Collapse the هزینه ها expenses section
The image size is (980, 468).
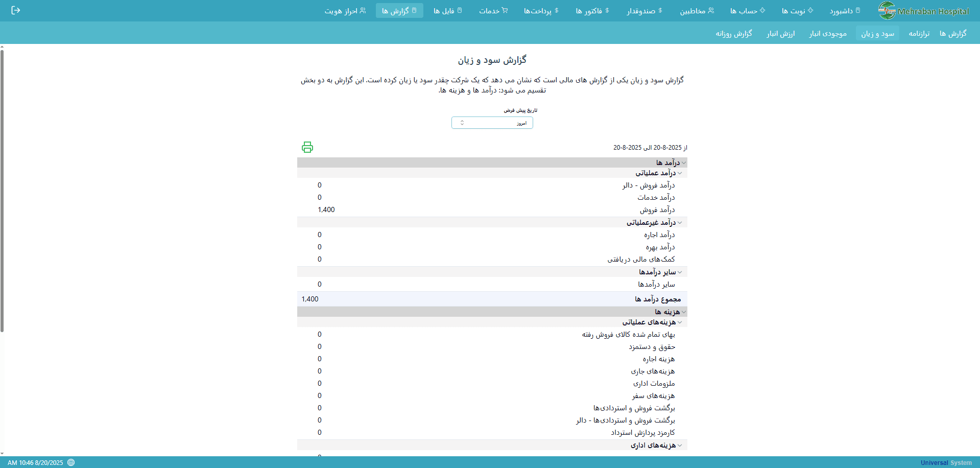(x=683, y=312)
